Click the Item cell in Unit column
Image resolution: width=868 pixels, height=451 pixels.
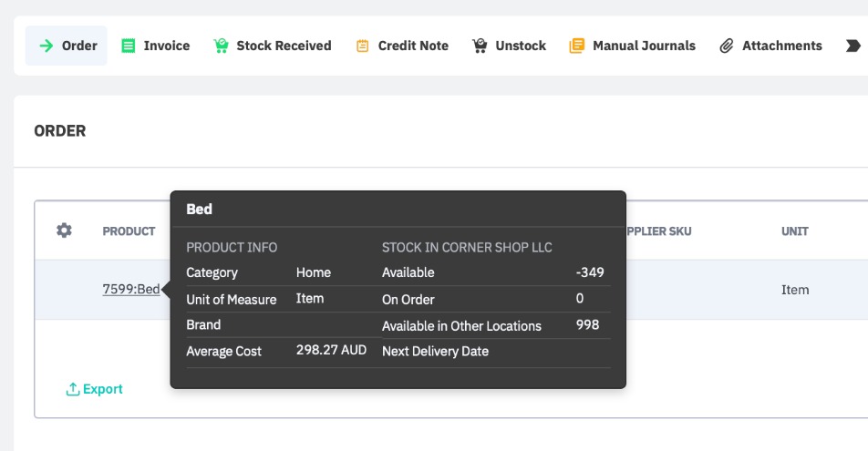pyautogui.click(x=795, y=290)
